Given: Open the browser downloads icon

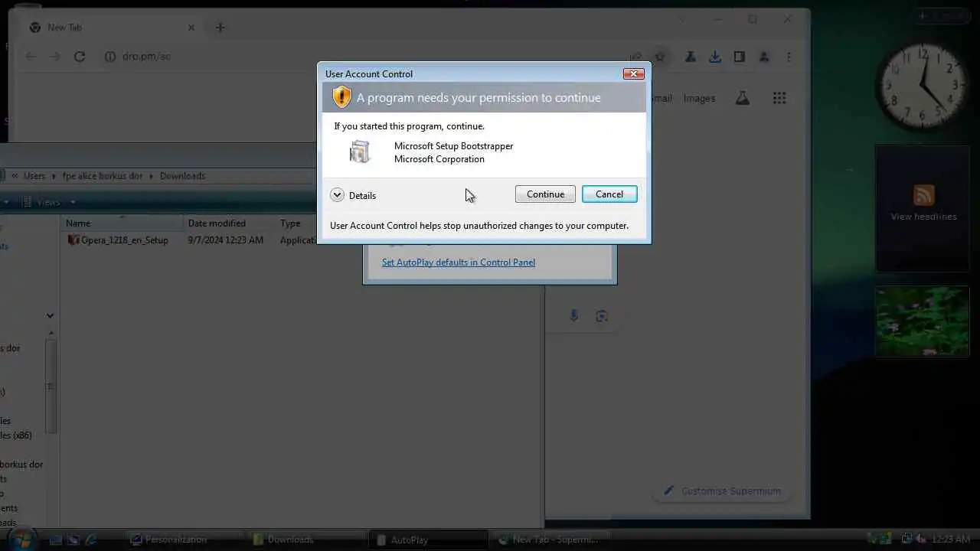Looking at the screenshot, I should pyautogui.click(x=715, y=57).
